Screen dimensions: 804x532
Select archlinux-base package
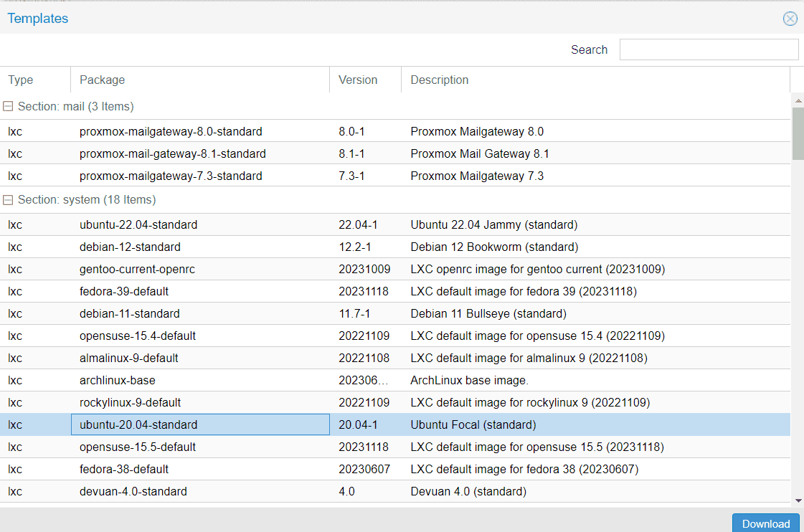click(x=118, y=380)
